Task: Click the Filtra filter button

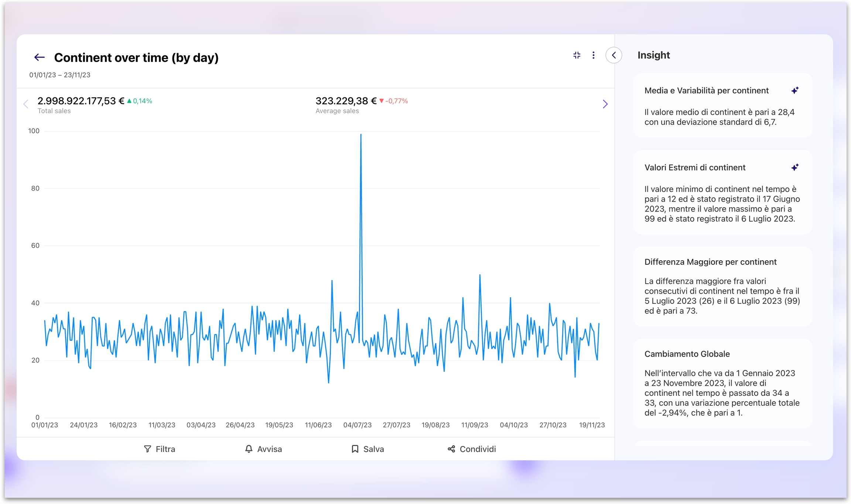Action: coord(160,449)
